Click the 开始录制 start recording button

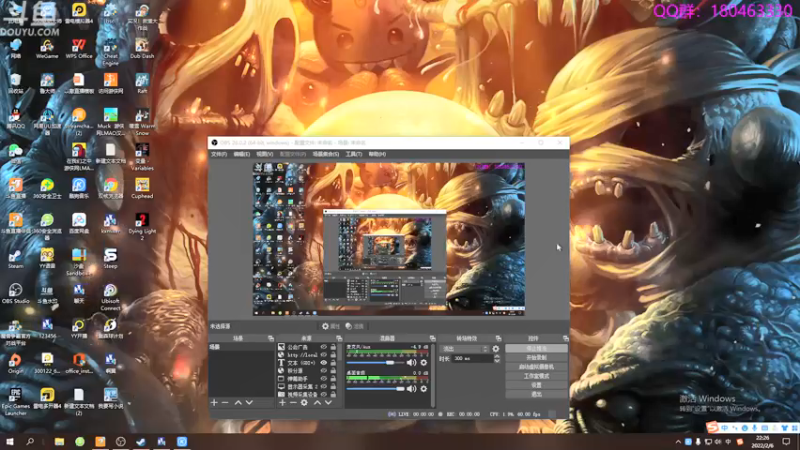[536, 358]
